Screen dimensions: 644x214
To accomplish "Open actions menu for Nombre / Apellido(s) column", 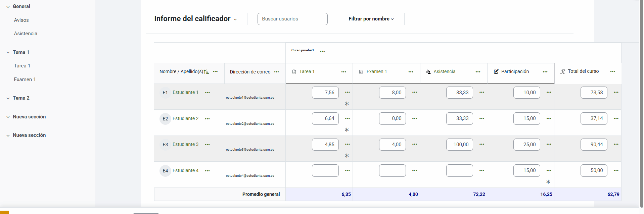I will (215, 71).
